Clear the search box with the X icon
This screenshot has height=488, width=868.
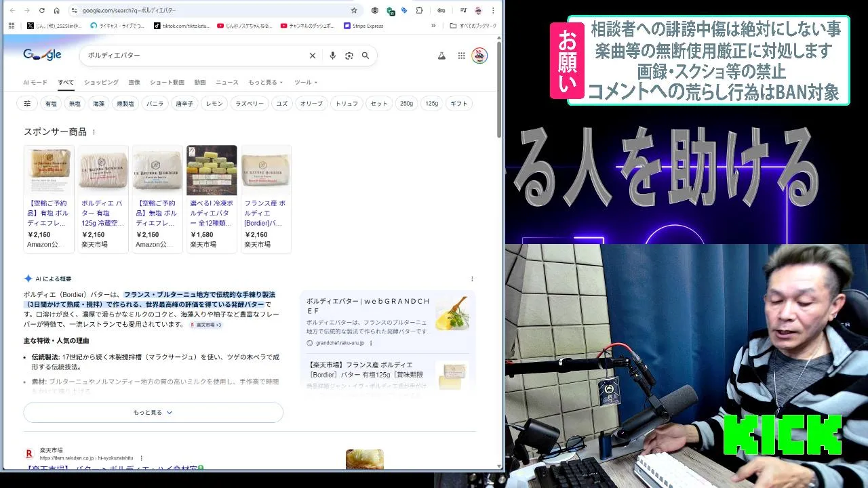313,56
